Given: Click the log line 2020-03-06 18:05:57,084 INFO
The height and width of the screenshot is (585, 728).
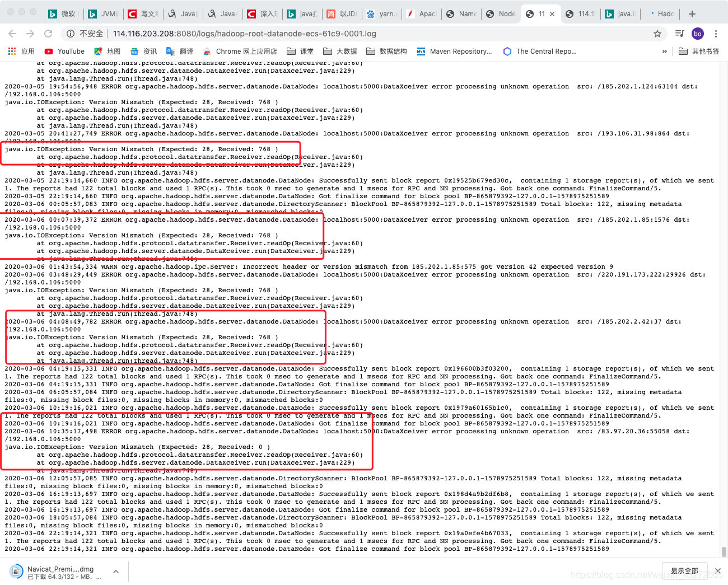Looking at the screenshot, I should (x=343, y=521).
